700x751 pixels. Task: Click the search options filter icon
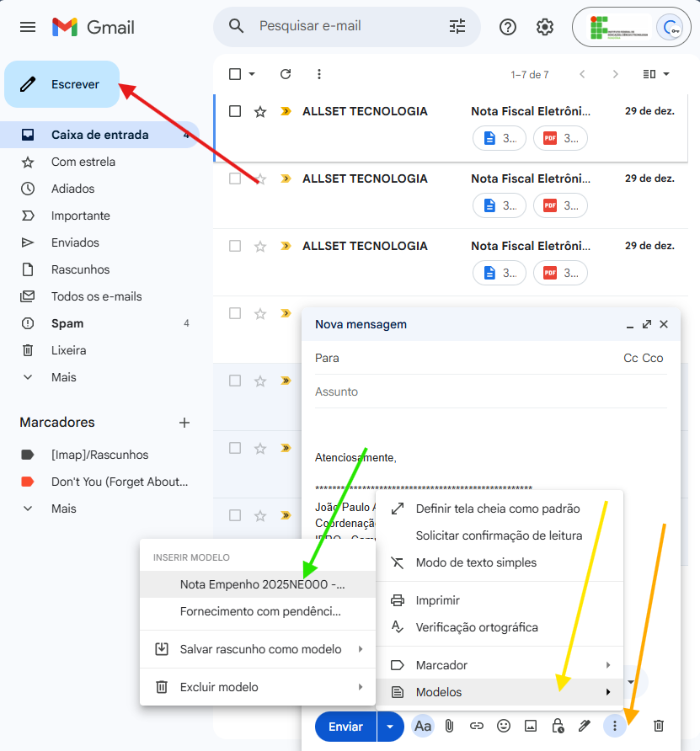[457, 27]
